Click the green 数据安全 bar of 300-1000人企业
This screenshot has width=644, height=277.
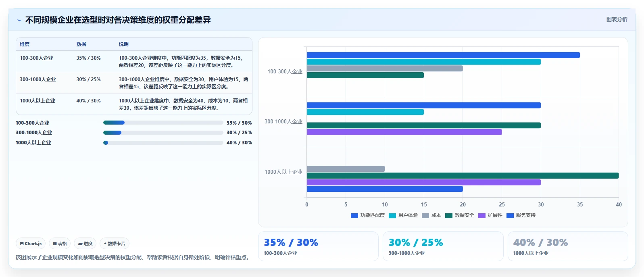point(424,125)
